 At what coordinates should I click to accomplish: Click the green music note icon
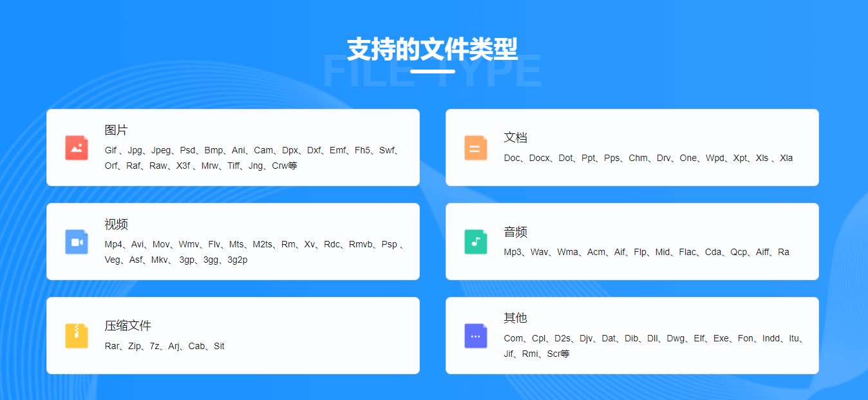point(476,242)
